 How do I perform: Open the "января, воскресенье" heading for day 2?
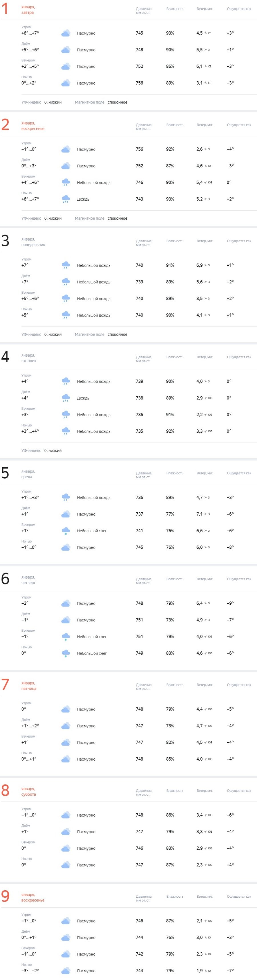(x=33, y=126)
